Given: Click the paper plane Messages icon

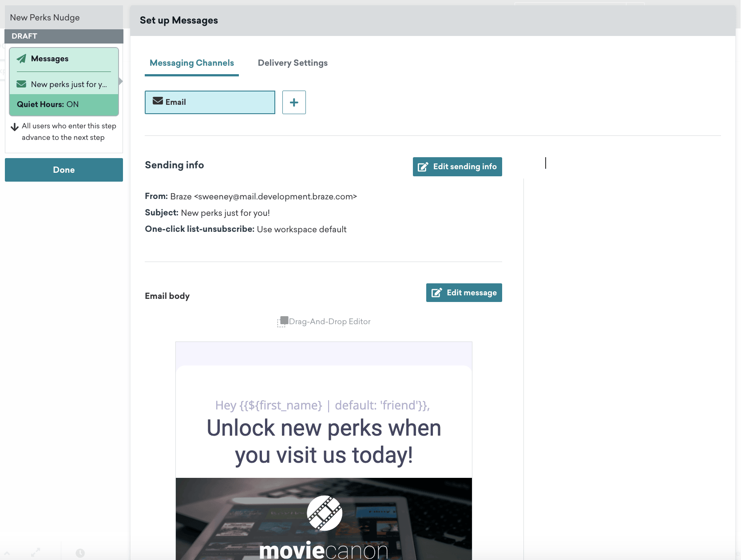Looking at the screenshot, I should click(x=21, y=59).
